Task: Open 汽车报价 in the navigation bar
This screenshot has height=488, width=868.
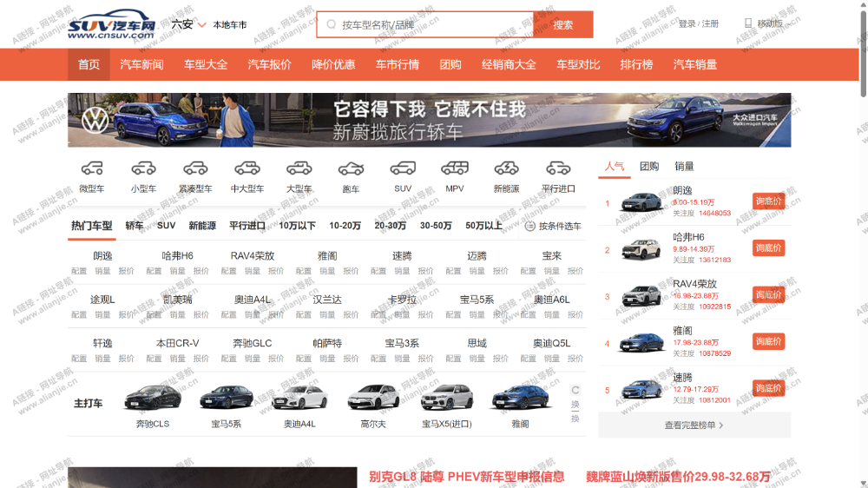Action: pos(270,65)
